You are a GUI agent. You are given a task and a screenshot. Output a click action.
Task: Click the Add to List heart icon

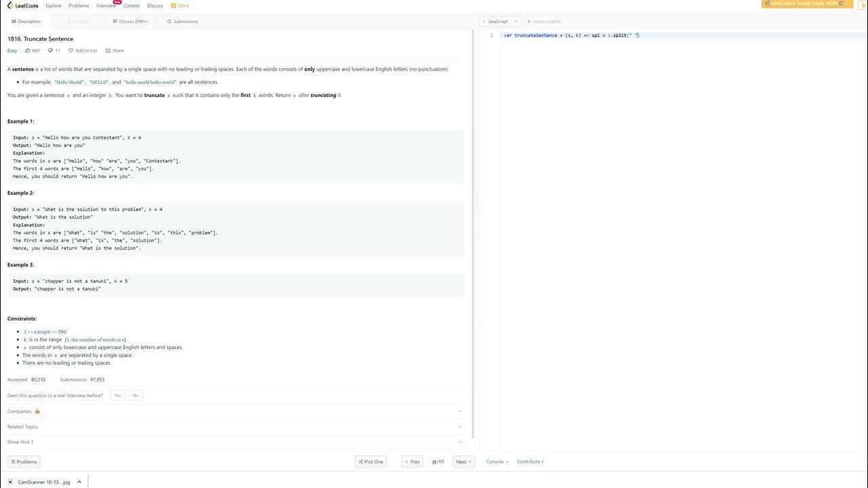(71, 50)
